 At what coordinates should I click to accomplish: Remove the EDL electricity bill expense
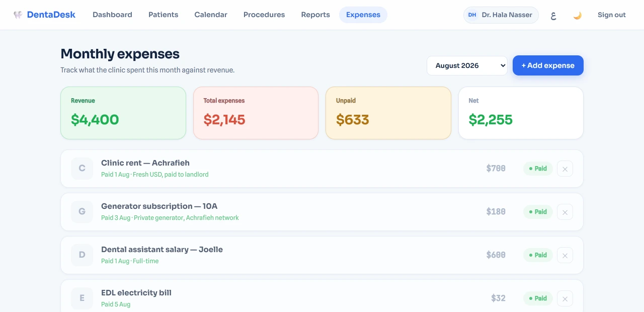[x=565, y=298]
